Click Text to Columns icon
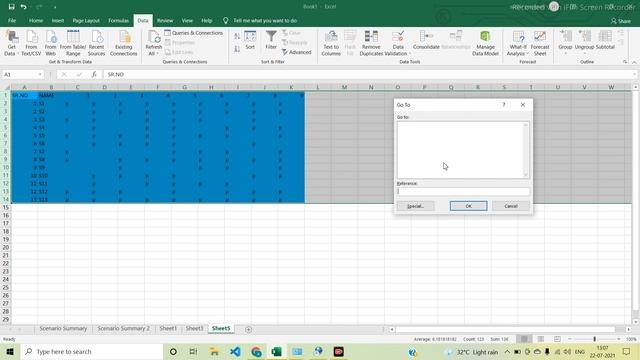The width and height of the screenshot is (640, 360). click(x=331, y=43)
